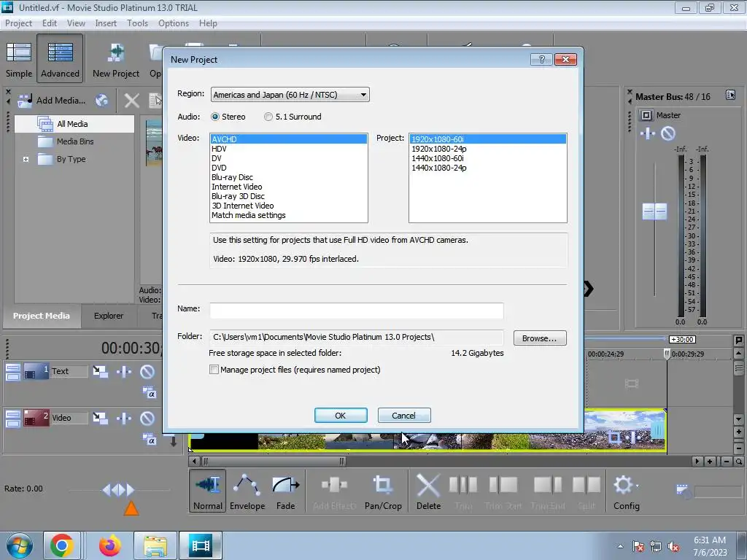Viewport: 747px width, 560px height.
Task: Click New Project toolbar icon
Action: tap(116, 60)
